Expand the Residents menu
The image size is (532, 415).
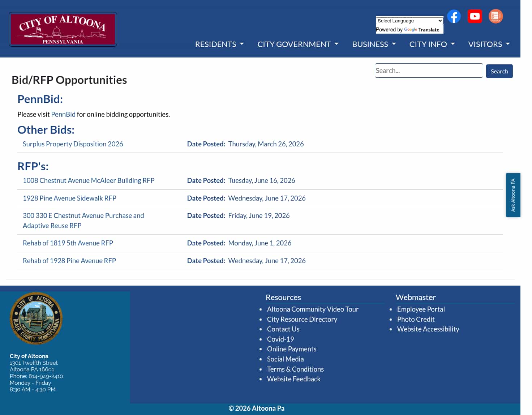tap(219, 44)
